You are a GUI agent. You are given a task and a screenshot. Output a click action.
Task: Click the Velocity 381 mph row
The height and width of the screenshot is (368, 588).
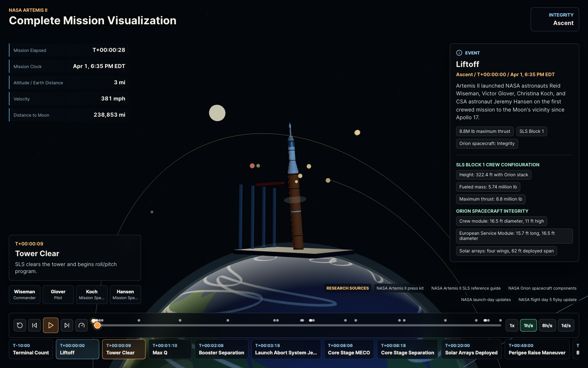pos(69,99)
